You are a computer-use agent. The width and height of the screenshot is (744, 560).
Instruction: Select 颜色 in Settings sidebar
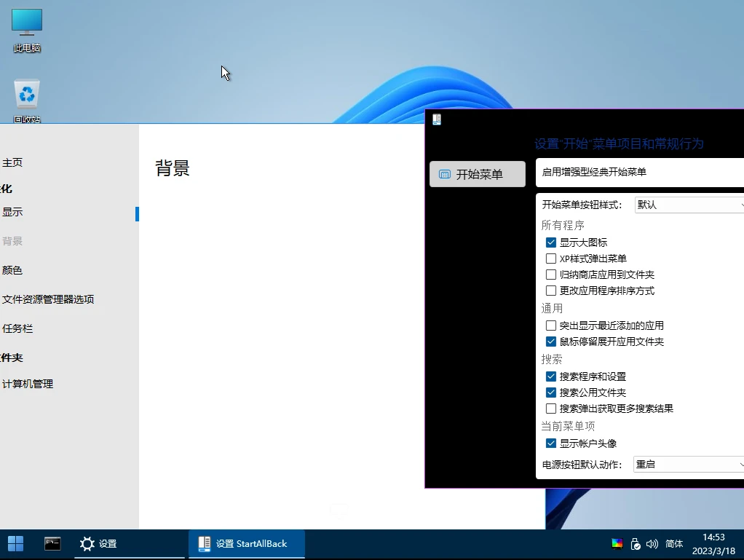tap(12, 270)
